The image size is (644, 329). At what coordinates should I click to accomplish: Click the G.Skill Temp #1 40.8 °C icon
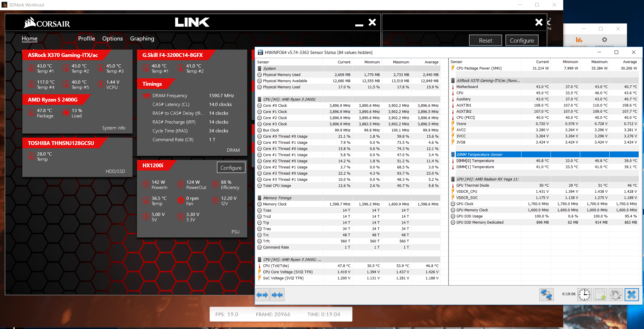pos(146,68)
